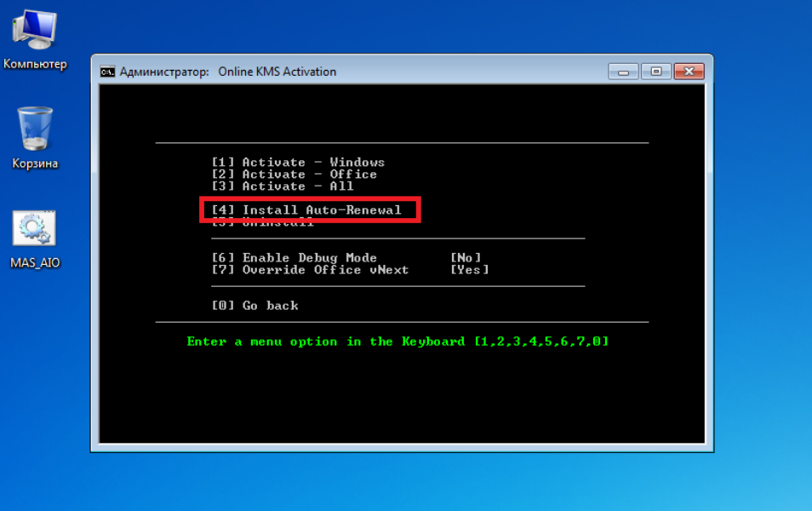Select the Корзина recycle bin icon
The width and height of the screenshot is (812, 511).
pyautogui.click(x=35, y=129)
